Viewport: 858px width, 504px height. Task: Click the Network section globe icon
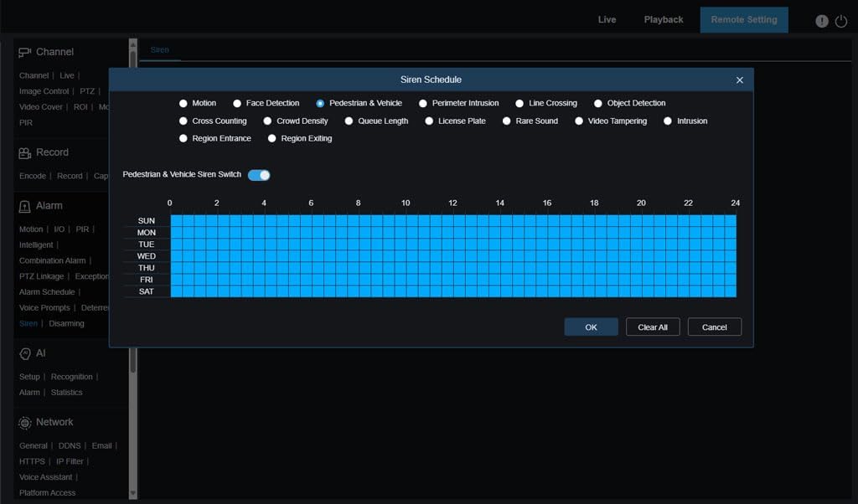pyautogui.click(x=25, y=423)
